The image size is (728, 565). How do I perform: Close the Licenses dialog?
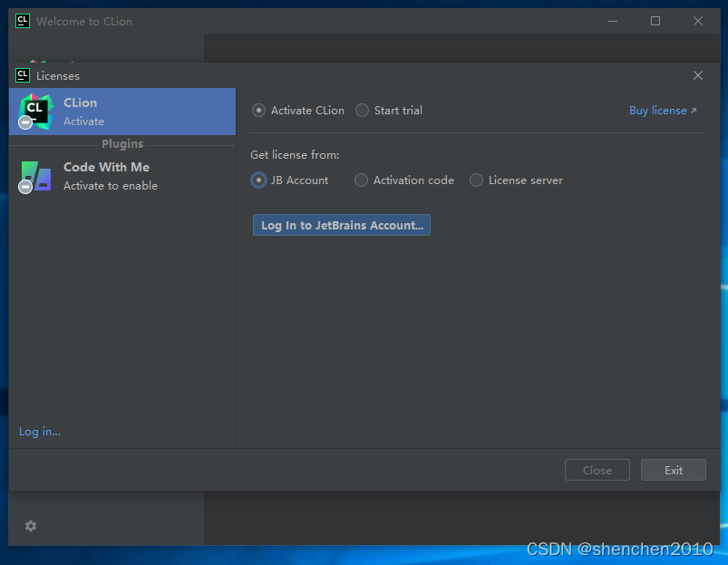(x=698, y=75)
